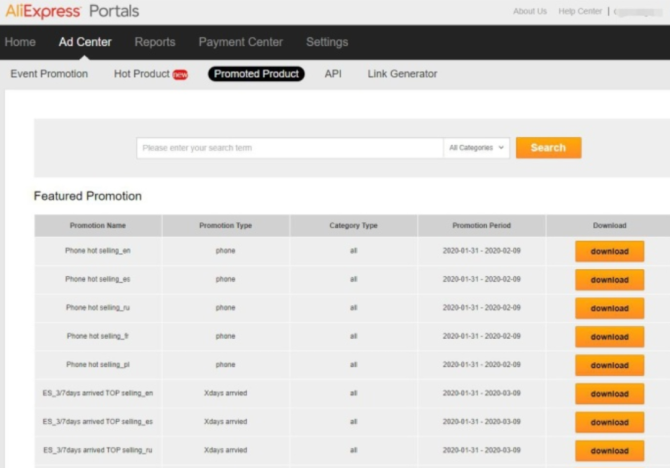
Task: Select the Promoted Product tab
Action: tap(256, 74)
